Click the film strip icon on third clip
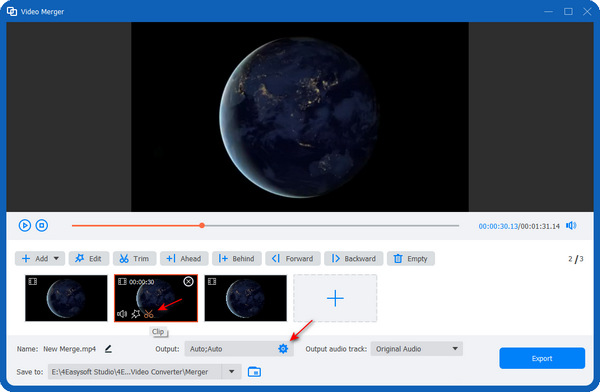This screenshot has height=392, width=600. tap(212, 282)
